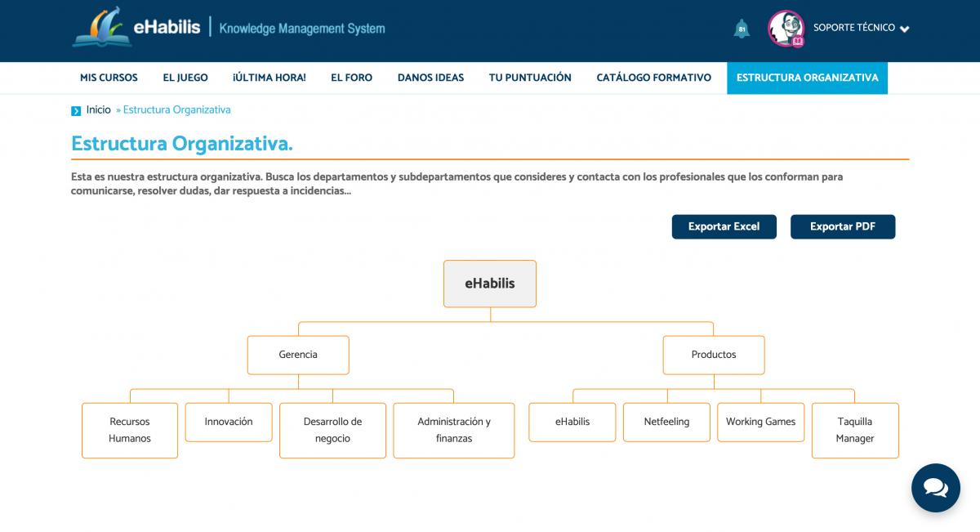The image size is (980, 532).
Task: Click the Working Games node
Action: pyautogui.click(x=760, y=422)
